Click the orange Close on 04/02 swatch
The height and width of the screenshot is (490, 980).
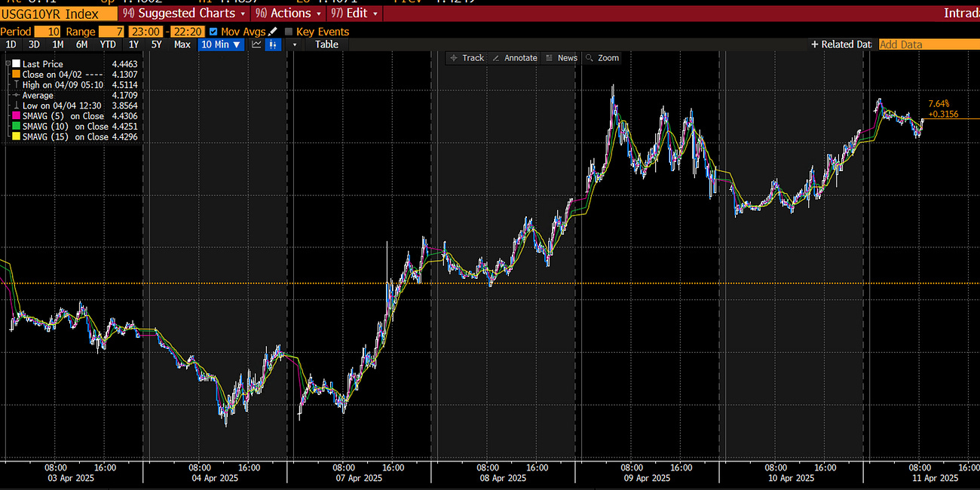[x=16, y=75]
